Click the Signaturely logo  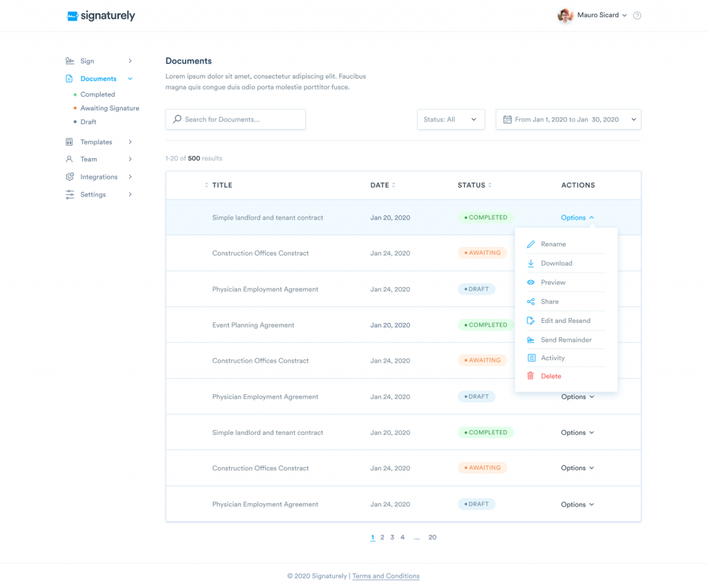[101, 16]
